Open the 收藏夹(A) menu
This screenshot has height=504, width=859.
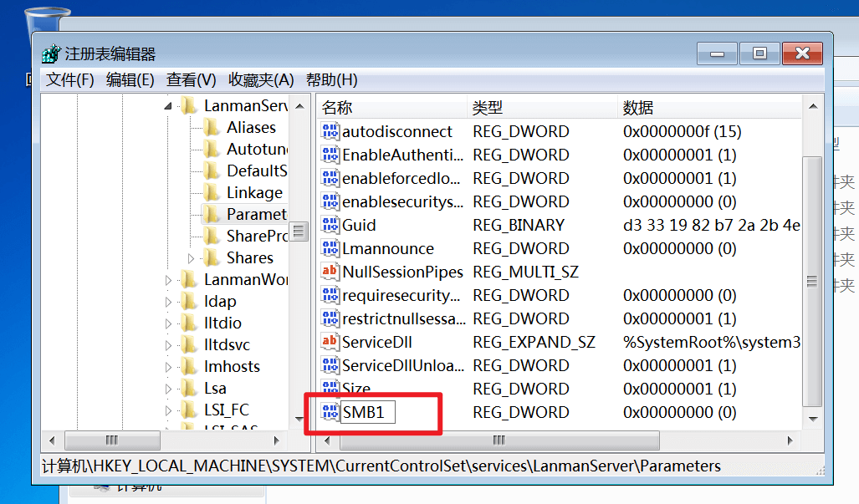261,79
